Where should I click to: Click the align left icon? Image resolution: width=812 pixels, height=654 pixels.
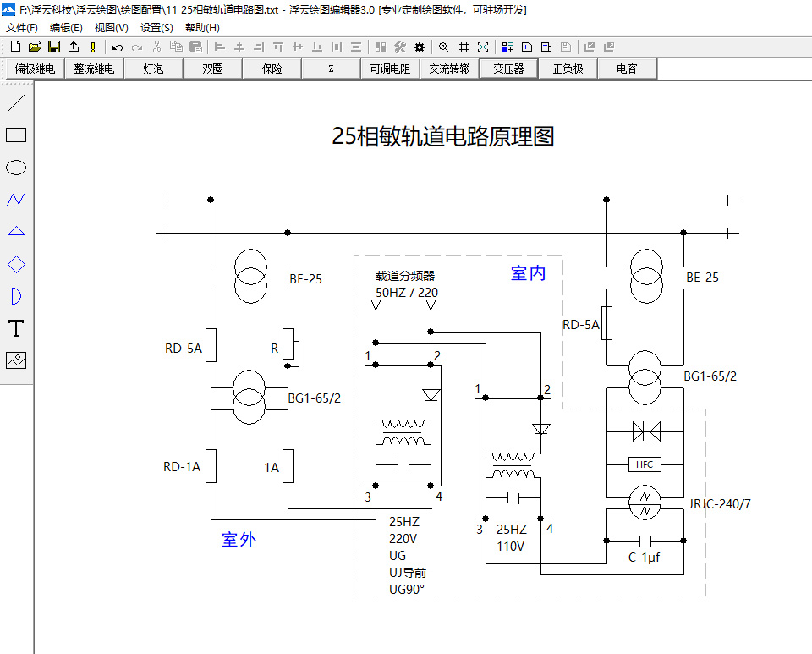220,47
